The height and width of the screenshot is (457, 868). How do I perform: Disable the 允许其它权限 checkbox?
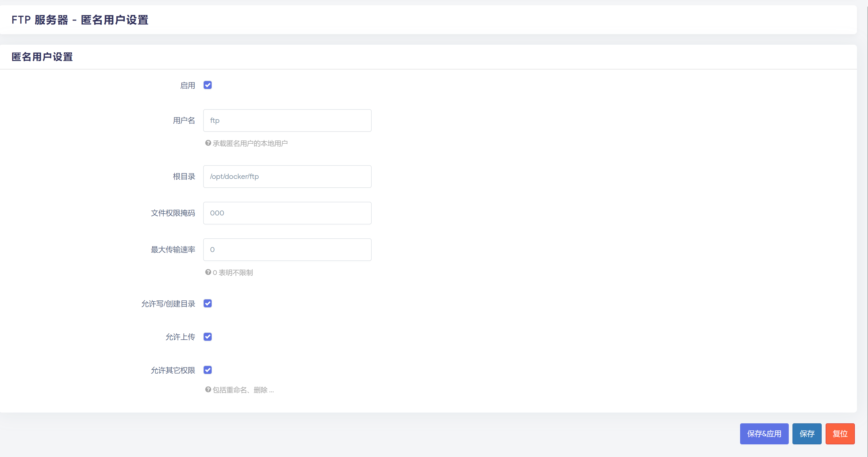click(x=208, y=370)
